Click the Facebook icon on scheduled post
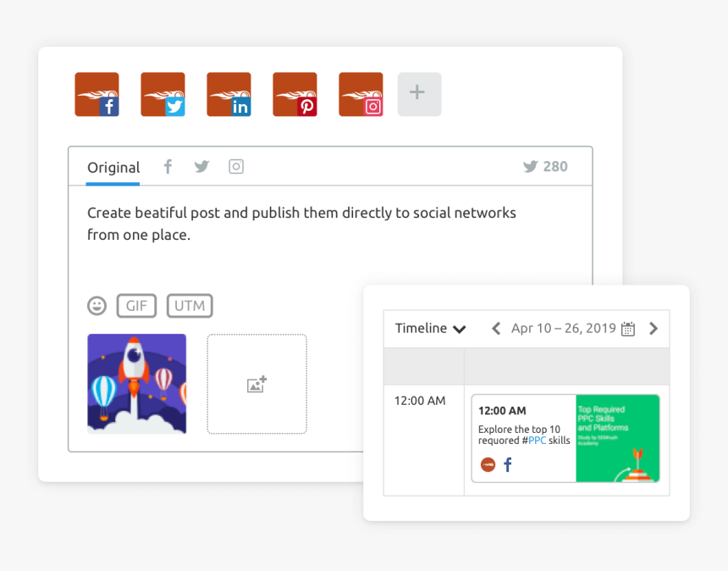Image resolution: width=728 pixels, height=571 pixels. click(508, 464)
